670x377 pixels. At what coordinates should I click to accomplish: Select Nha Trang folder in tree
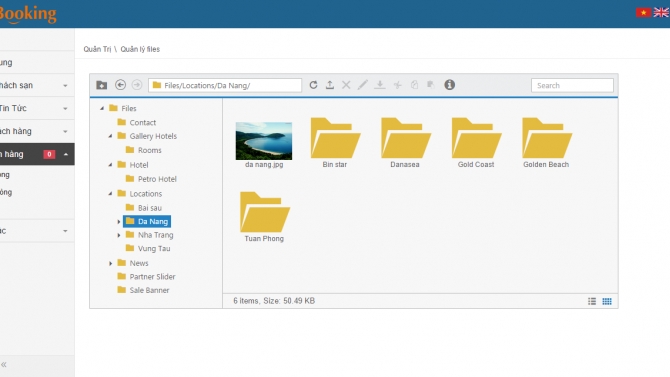(x=149, y=235)
